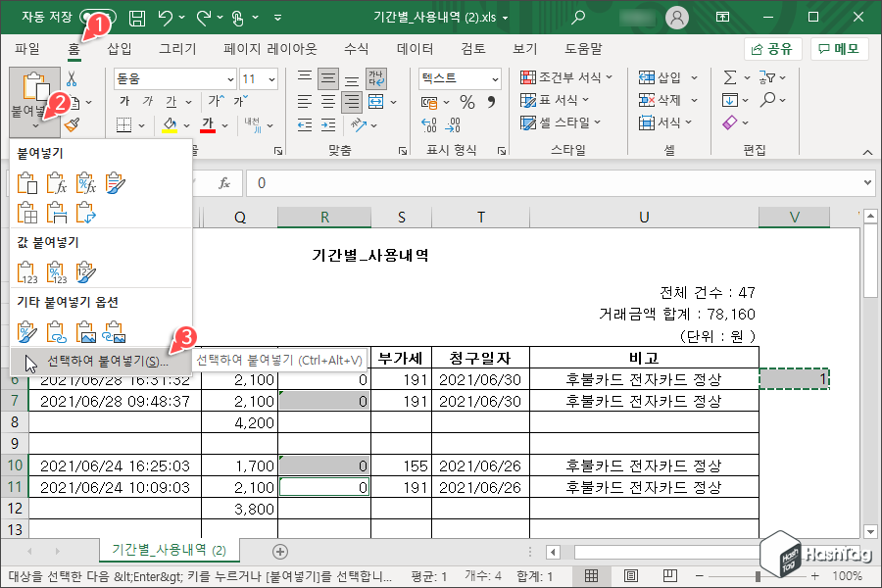The image size is (882, 588).
Task: Select the Paste Values icon
Action: pos(29,271)
